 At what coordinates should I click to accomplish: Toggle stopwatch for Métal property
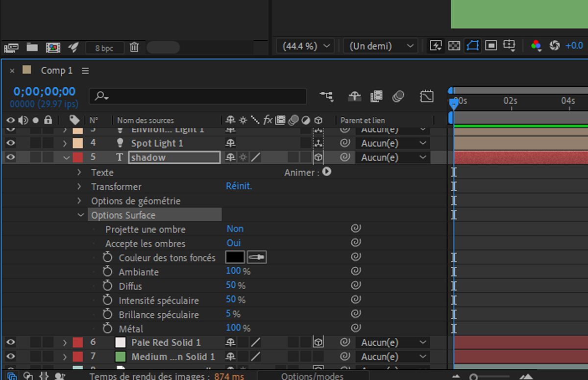(107, 328)
